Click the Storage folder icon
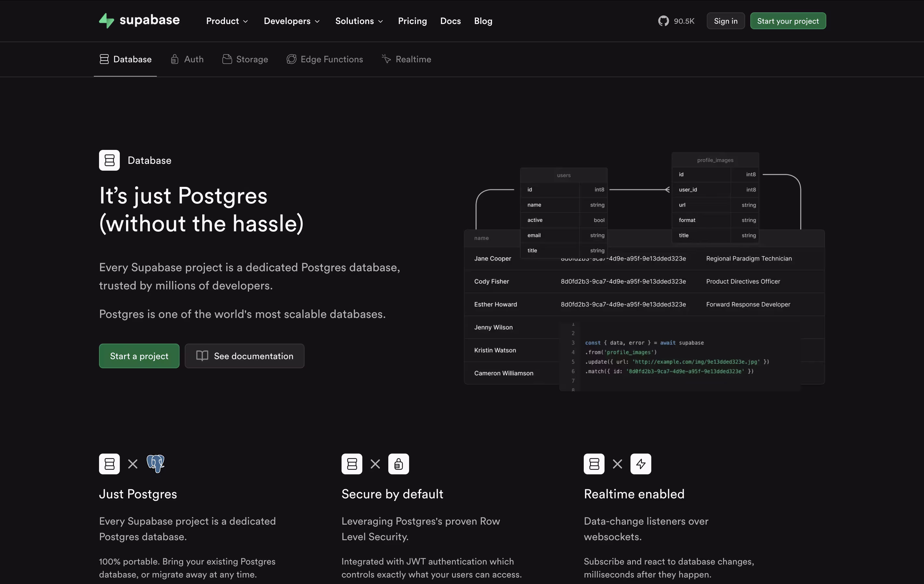 [227, 59]
